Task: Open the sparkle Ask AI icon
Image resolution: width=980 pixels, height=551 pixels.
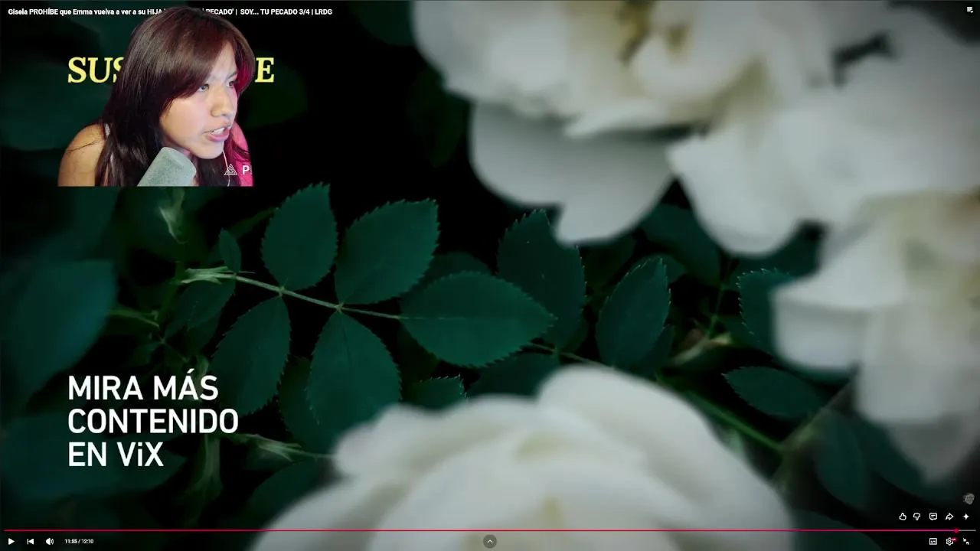Action: [x=966, y=517]
